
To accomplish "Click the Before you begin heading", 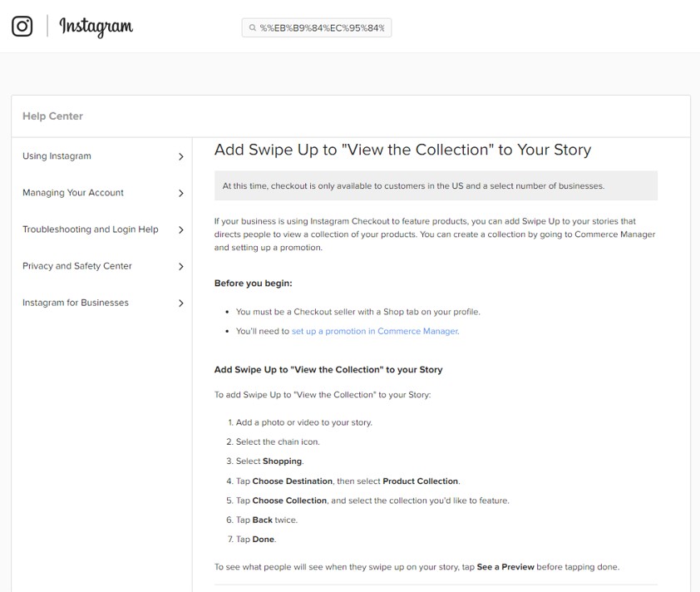I will coord(253,283).
